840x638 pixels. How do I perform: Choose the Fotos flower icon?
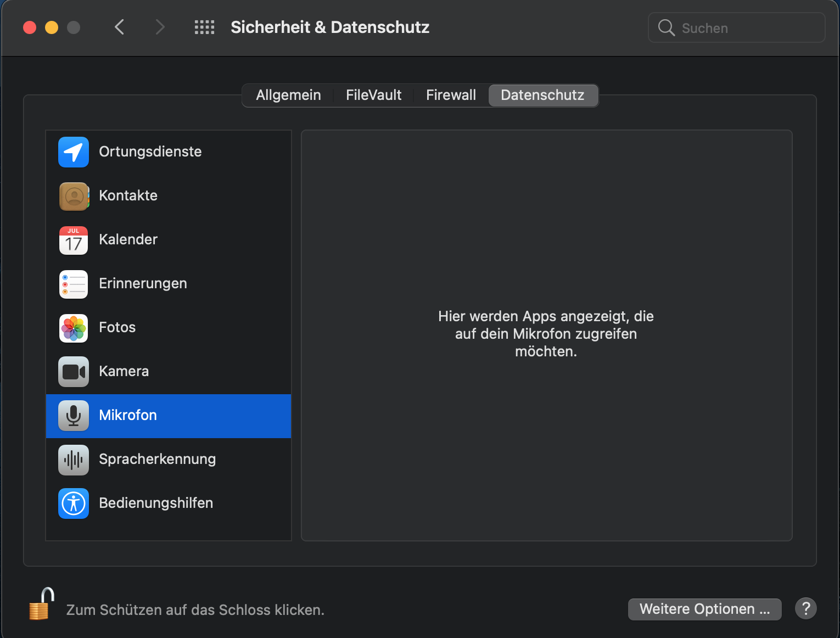click(x=74, y=328)
